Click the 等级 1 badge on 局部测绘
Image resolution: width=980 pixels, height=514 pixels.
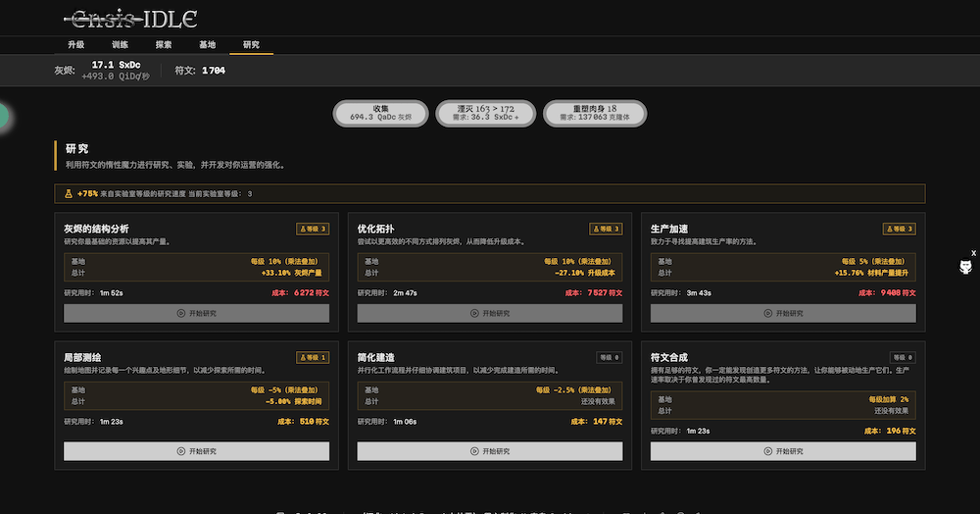pos(312,357)
